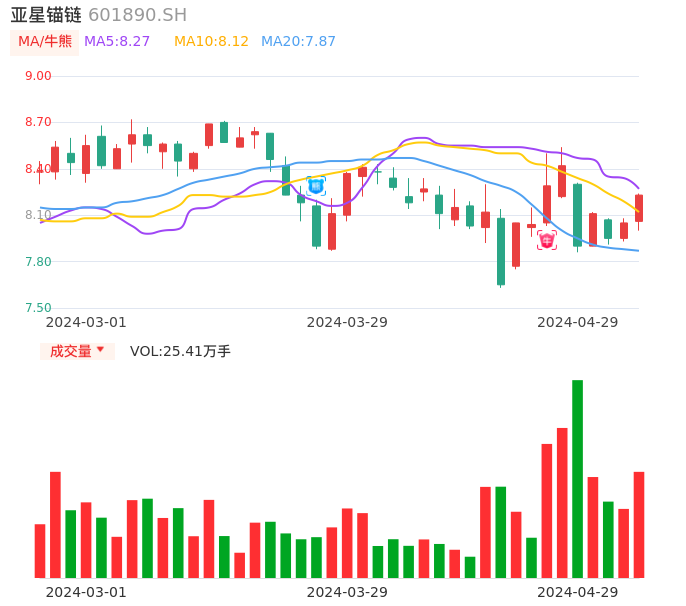
Task: Click the 2024-03-01 label under the price chart
Action: pyautogui.click(x=86, y=322)
